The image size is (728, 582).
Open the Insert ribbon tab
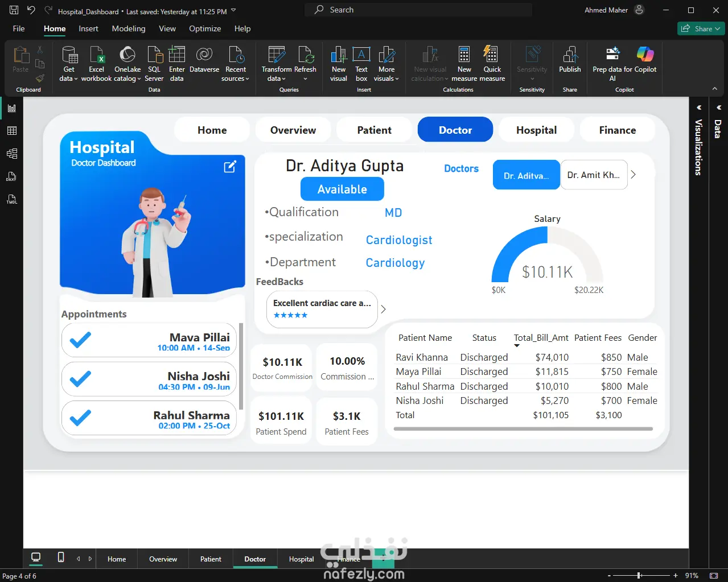click(x=88, y=28)
